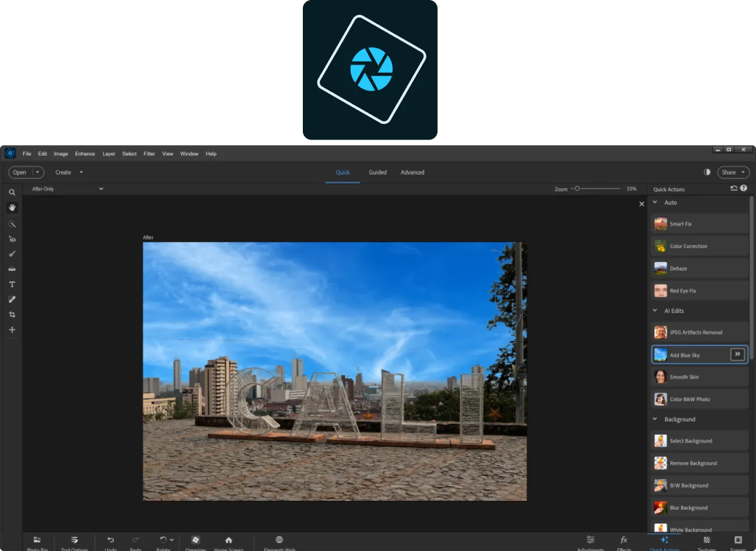Select the Quick mode tab

[x=343, y=173]
